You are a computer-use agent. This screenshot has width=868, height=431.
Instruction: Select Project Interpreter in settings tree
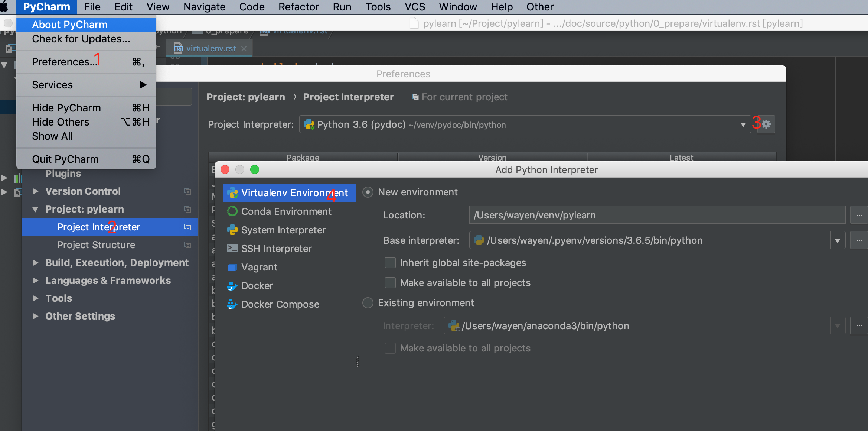(x=110, y=227)
